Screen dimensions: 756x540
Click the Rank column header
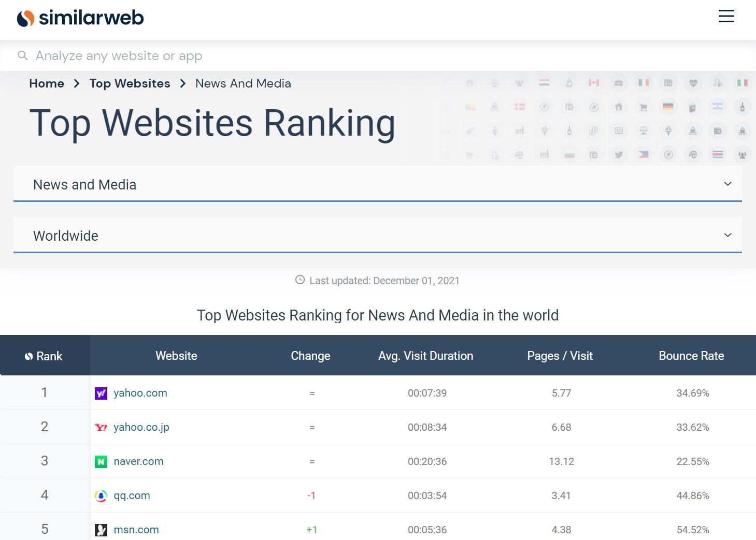point(45,356)
